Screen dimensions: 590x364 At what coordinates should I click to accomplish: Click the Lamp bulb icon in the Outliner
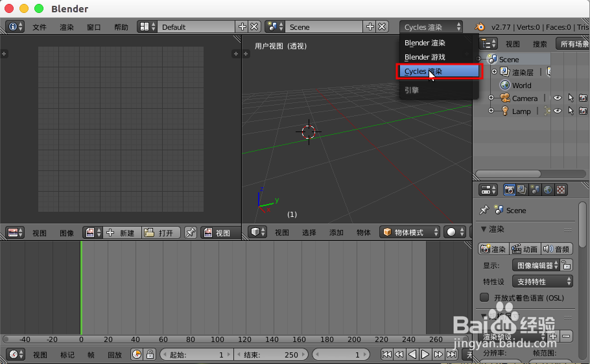(504, 111)
